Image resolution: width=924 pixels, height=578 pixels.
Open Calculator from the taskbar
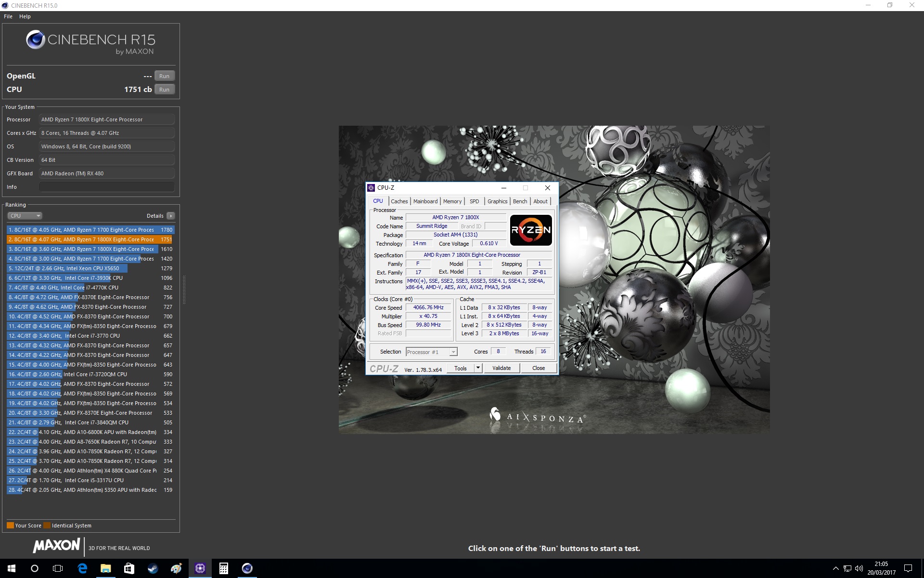[223, 568]
